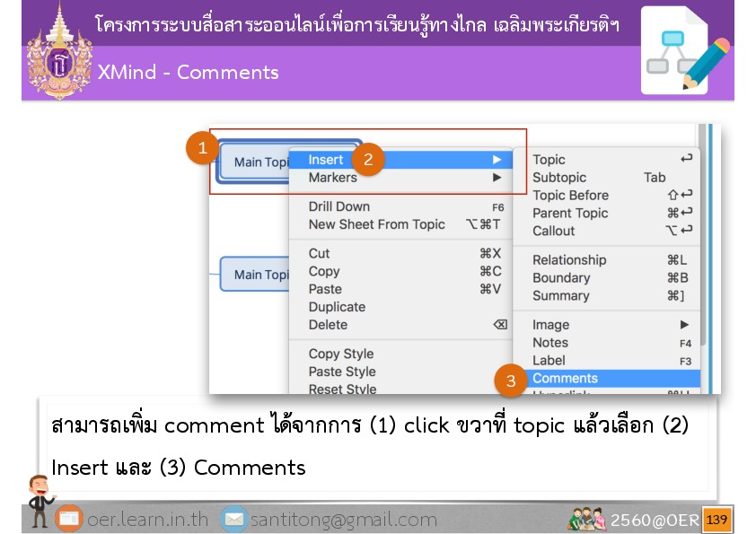Expand the Image submenu arrow
The height and width of the screenshot is (534, 756).
(x=684, y=325)
